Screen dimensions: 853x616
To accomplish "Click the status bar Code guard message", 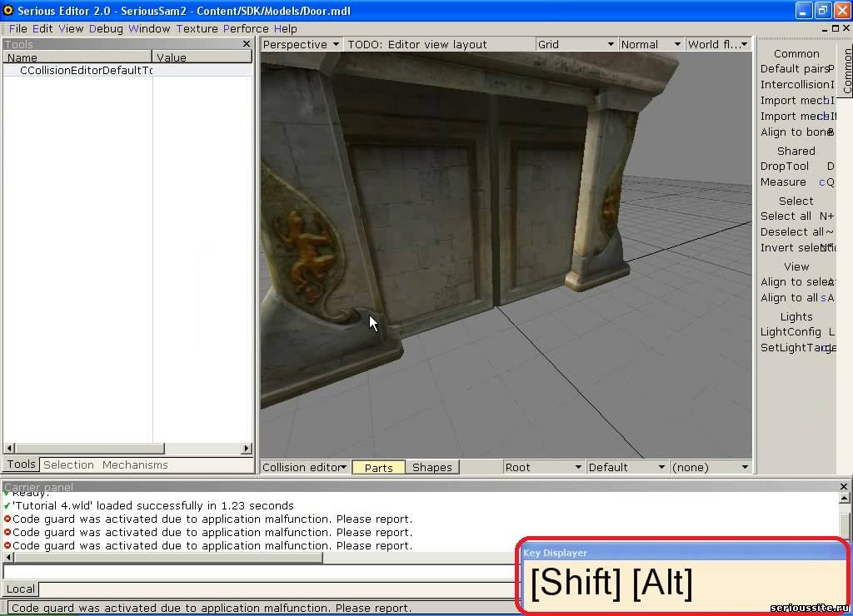I will coord(212,608).
